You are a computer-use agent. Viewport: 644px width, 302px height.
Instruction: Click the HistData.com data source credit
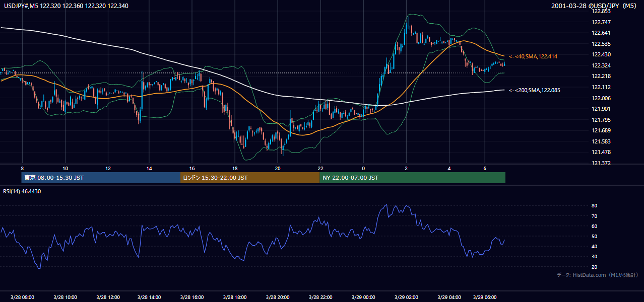(597, 275)
